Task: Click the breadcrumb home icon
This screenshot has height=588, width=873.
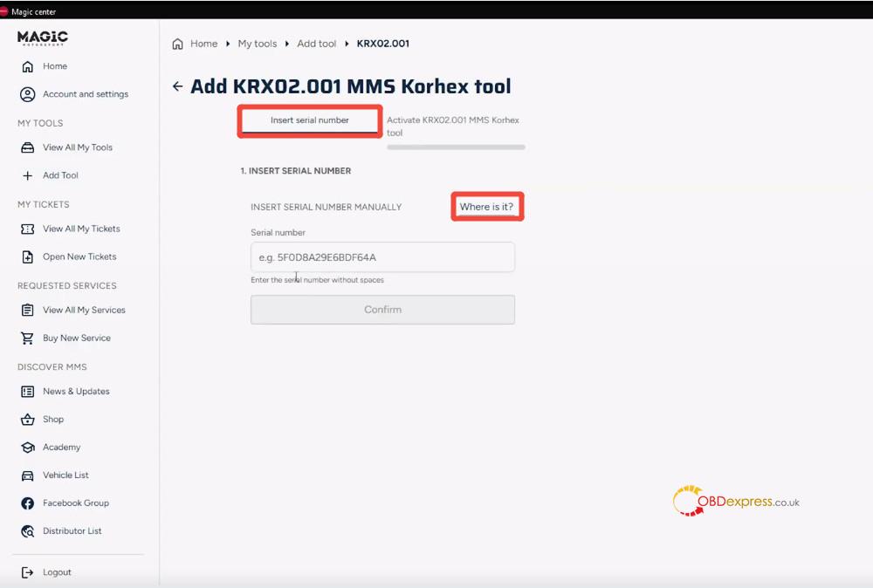Action: coord(177,44)
